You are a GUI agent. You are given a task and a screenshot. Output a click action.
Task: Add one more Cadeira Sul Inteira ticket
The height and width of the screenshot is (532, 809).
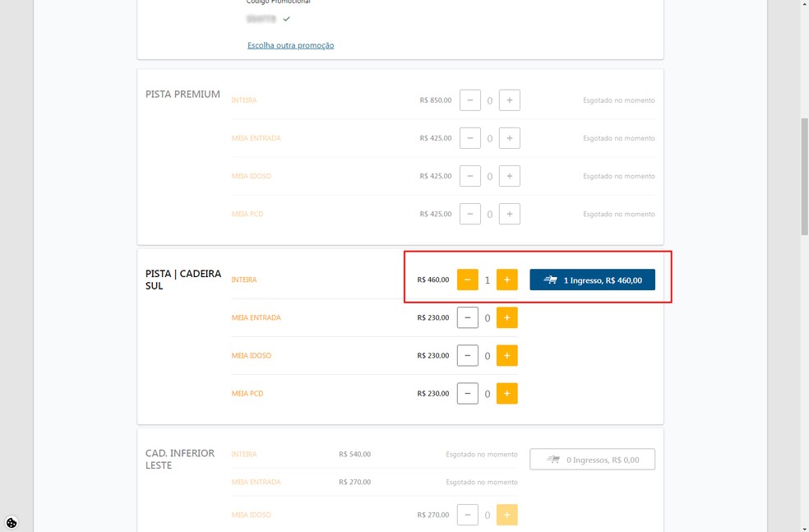click(x=506, y=280)
